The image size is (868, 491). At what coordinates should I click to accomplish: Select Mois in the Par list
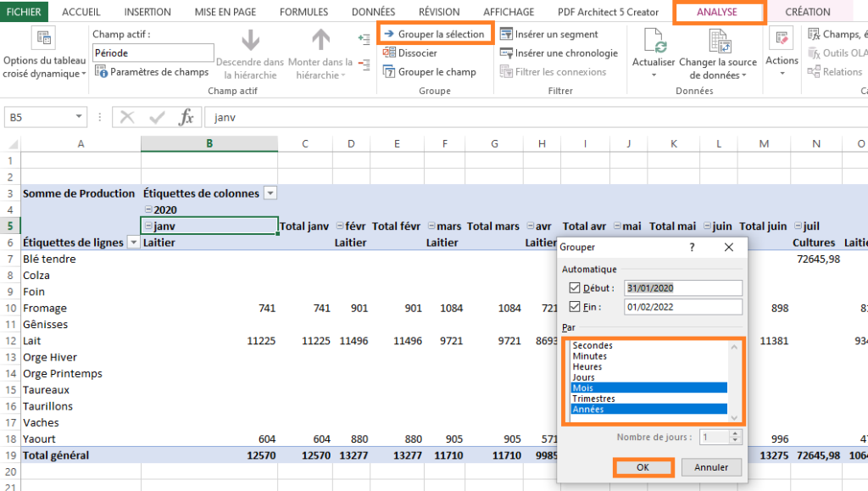click(648, 388)
